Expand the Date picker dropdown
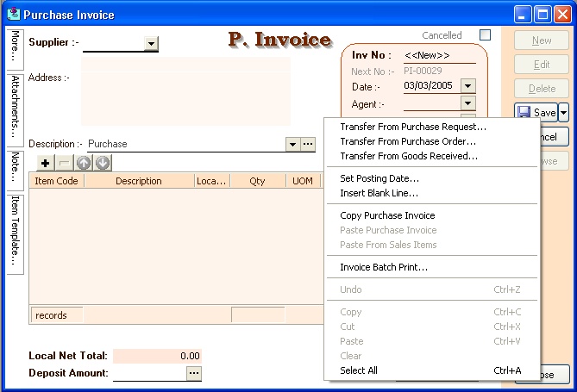 point(468,86)
